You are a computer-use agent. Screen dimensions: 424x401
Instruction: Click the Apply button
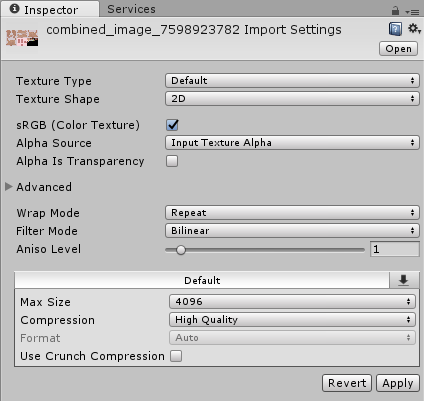[x=398, y=383]
